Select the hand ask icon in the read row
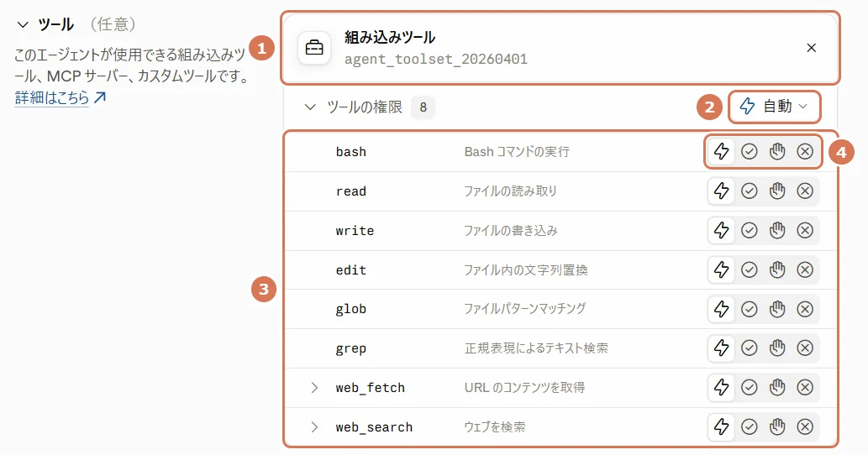 [x=777, y=191]
